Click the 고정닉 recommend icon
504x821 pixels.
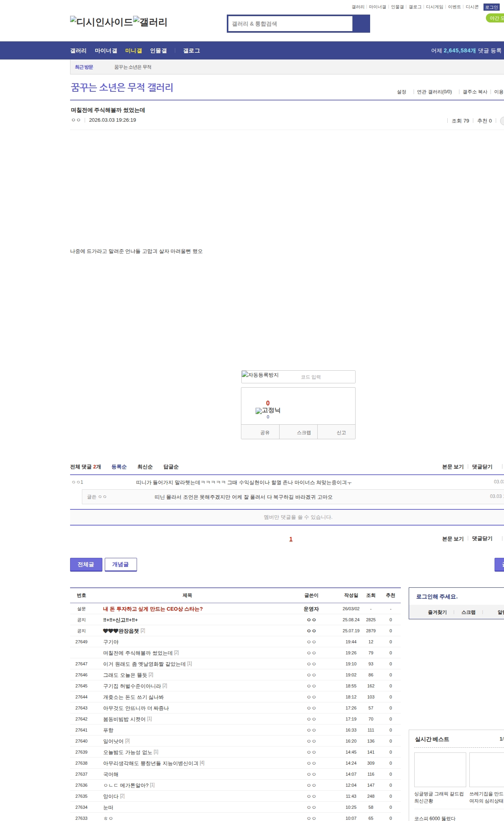click(x=268, y=410)
